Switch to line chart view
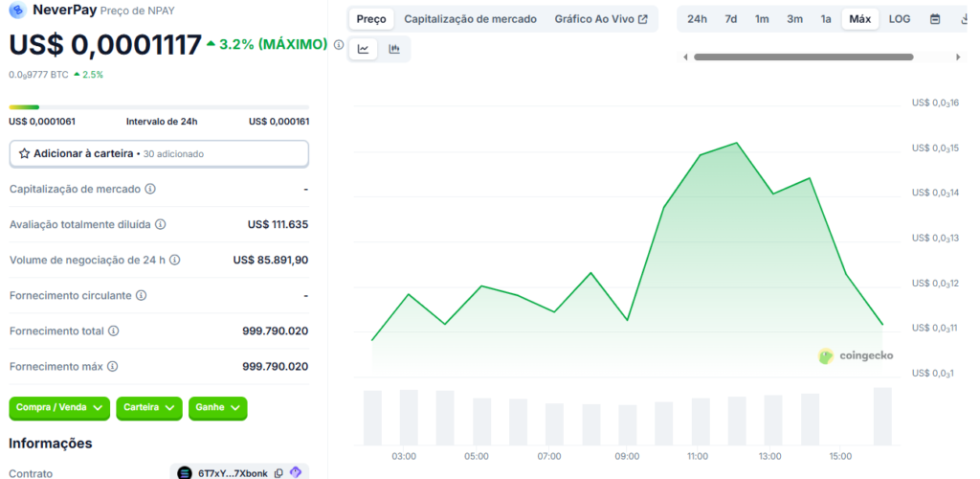 point(363,49)
